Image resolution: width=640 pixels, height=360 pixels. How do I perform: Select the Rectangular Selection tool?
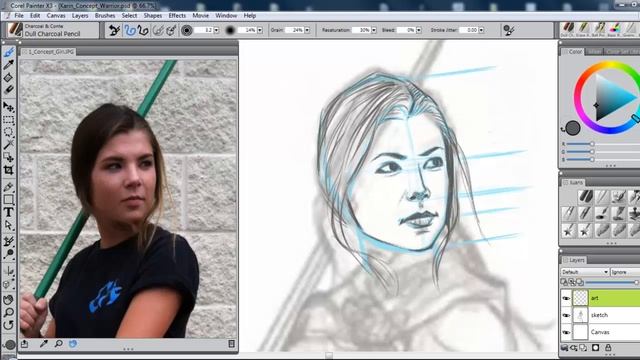9,120
